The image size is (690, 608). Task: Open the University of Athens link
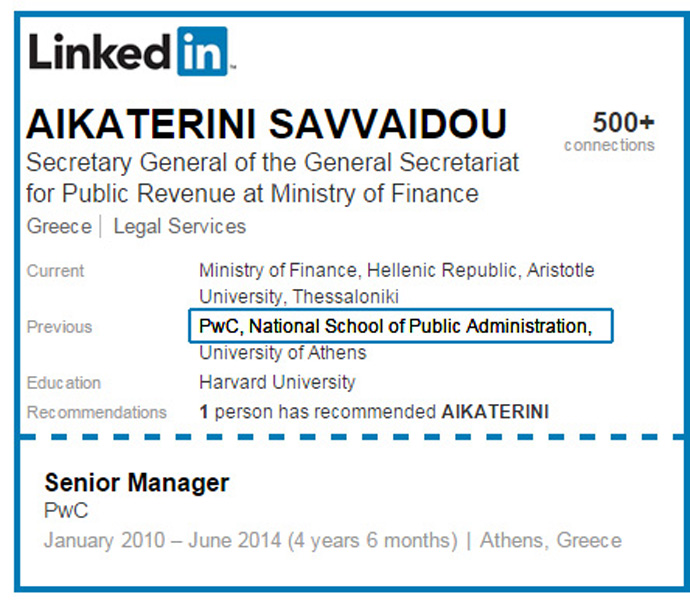pyautogui.click(x=283, y=353)
